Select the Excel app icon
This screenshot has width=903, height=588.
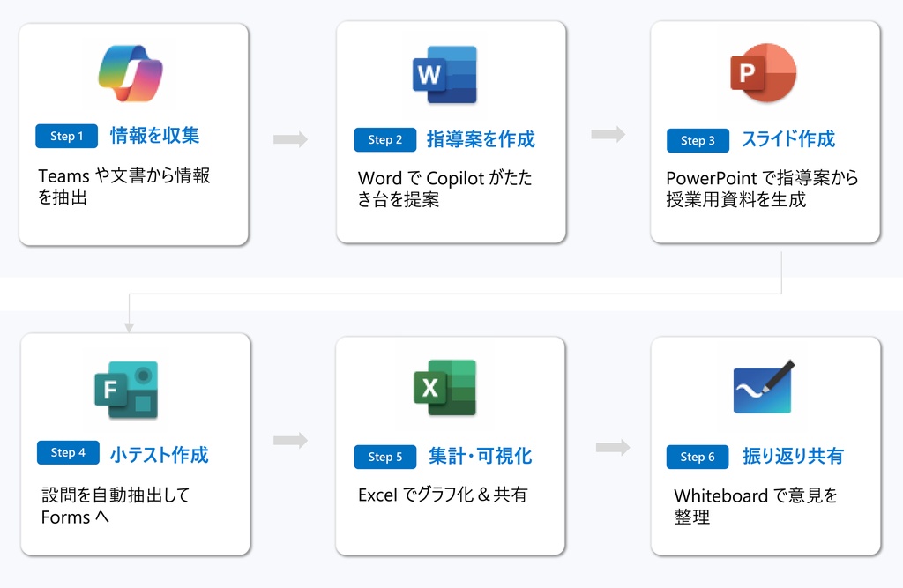tap(444, 387)
